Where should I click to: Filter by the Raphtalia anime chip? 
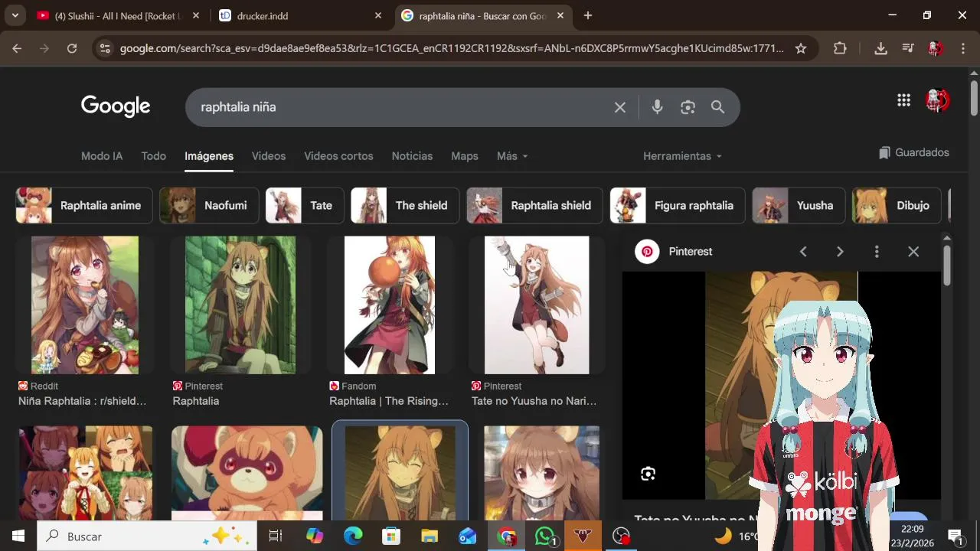pos(84,206)
